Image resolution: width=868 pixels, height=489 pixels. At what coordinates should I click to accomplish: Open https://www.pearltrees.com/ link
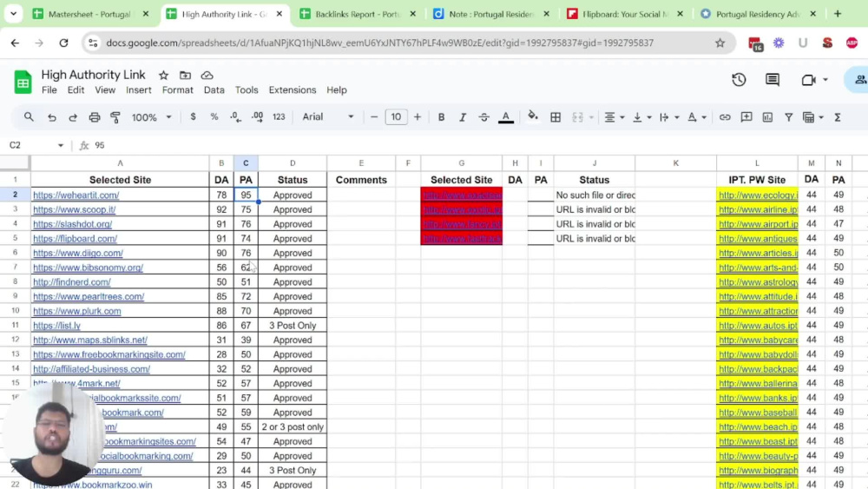(89, 296)
